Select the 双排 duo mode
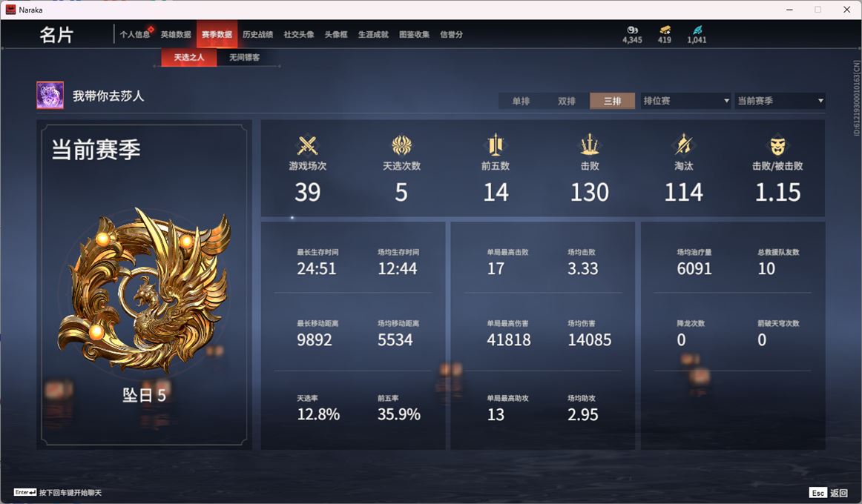The width and height of the screenshot is (862, 504). (x=567, y=101)
